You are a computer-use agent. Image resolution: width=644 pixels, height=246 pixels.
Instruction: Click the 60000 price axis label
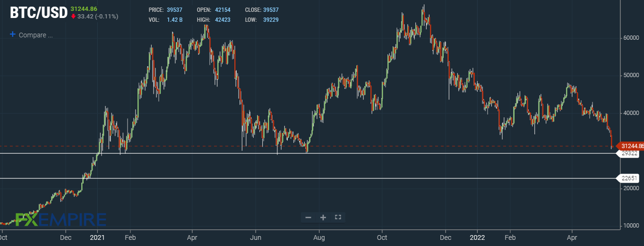(x=630, y=38)
